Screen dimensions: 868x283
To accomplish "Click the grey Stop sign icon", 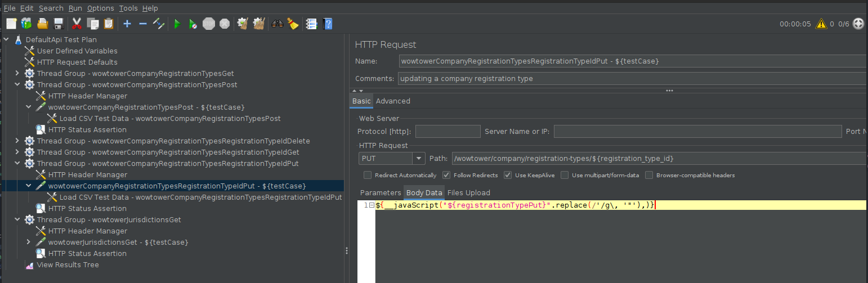I will tap(209, 24).
